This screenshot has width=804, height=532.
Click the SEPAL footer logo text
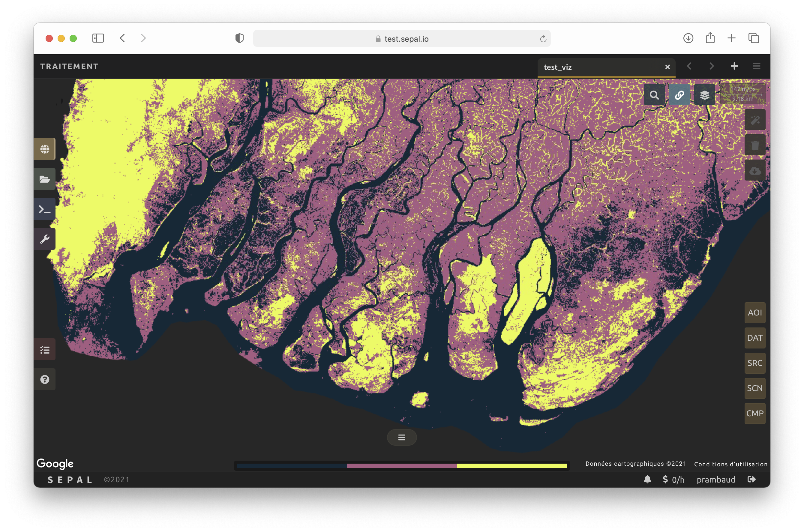coord(70,480)
